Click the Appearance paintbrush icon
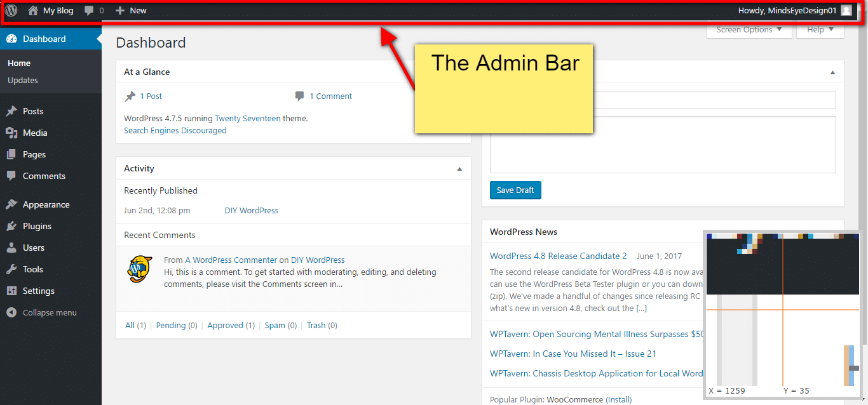 pyautogui.click(x=11, y=204)
